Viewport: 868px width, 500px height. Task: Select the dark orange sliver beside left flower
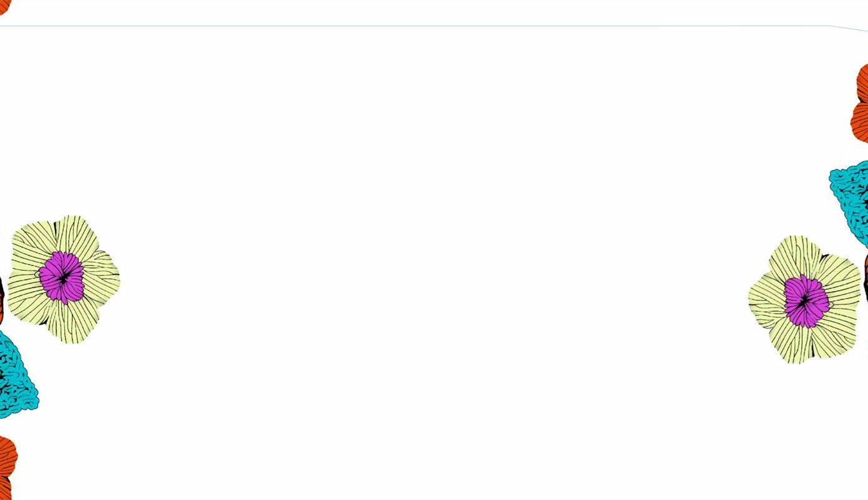coord(1,300)
